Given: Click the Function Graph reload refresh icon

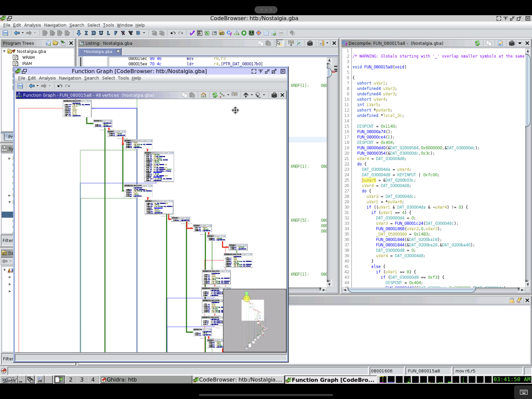Looking at the screenshot, I should pyautogui.click(x=215, y=95).
